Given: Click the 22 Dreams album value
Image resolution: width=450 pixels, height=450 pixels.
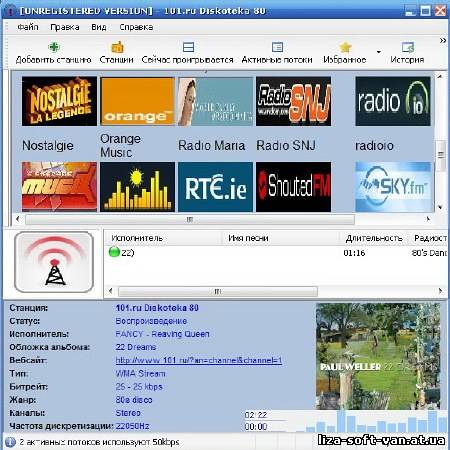Looking at the screenshot, I should (136, 347).
